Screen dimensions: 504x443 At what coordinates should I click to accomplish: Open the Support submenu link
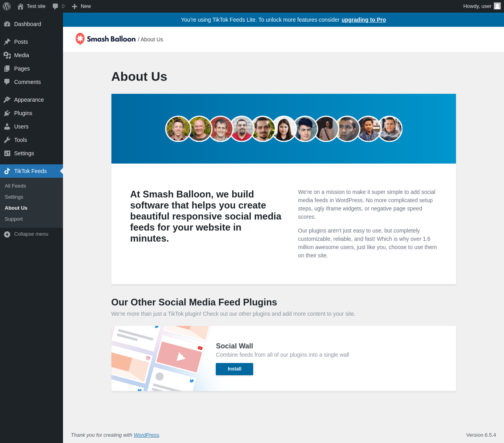(x=14, y=219)
